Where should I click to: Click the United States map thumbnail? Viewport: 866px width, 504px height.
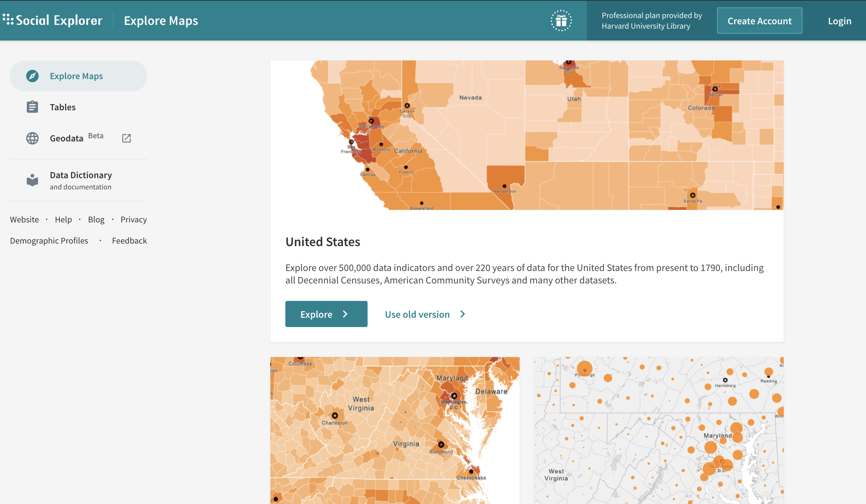click(x=526, y=135)
